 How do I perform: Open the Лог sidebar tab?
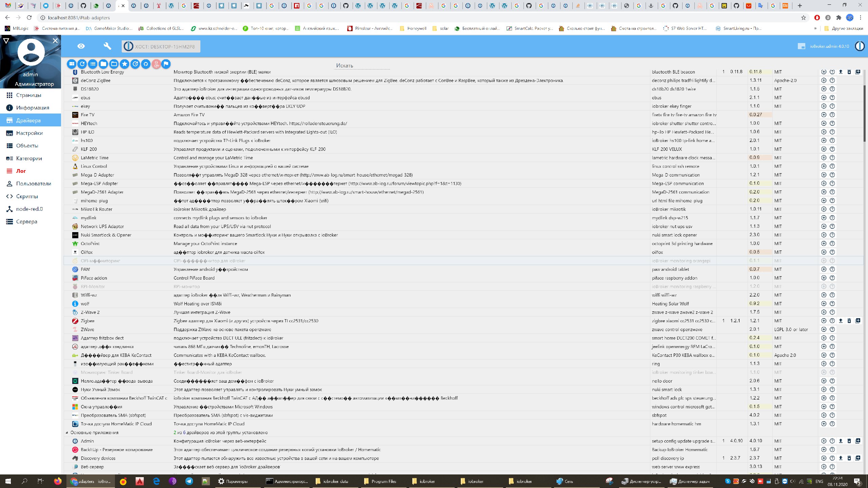[31, 171]
